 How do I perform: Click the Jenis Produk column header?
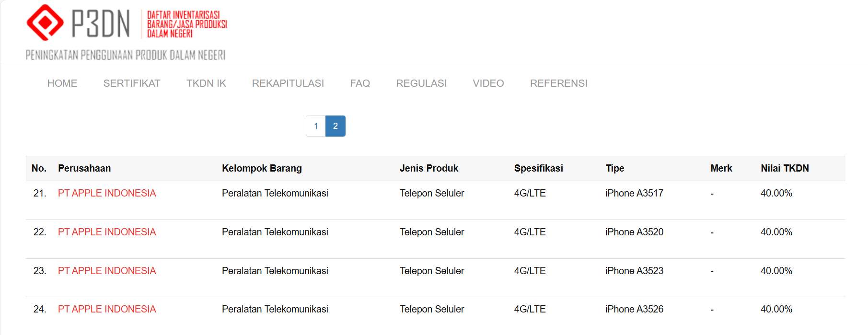(x=429, y=168)
